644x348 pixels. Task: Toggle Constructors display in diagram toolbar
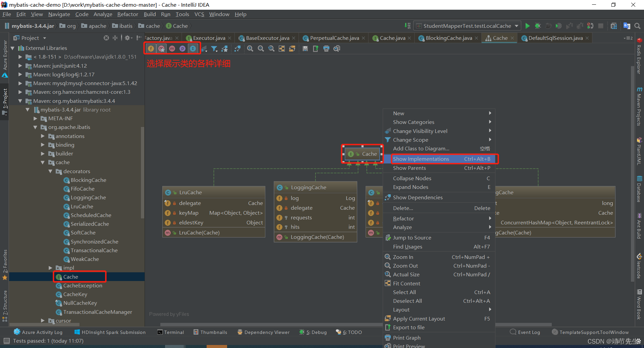(x=162, y=49)
